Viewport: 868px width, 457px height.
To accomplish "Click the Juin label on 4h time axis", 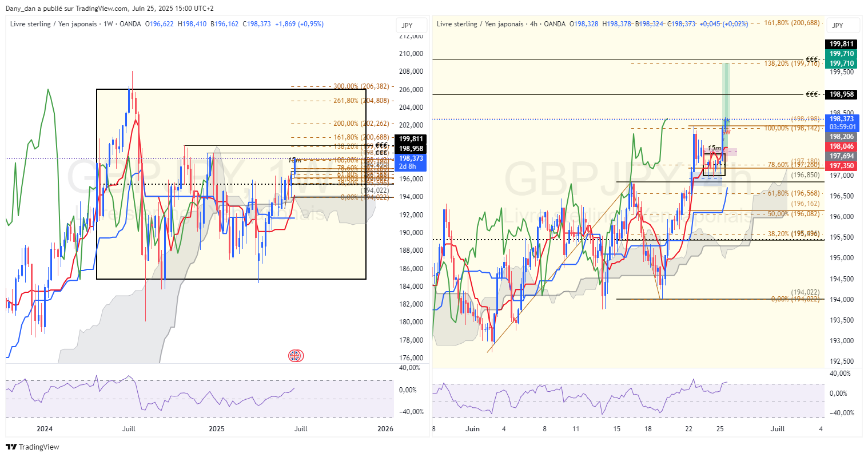I will tap(473, 429).
